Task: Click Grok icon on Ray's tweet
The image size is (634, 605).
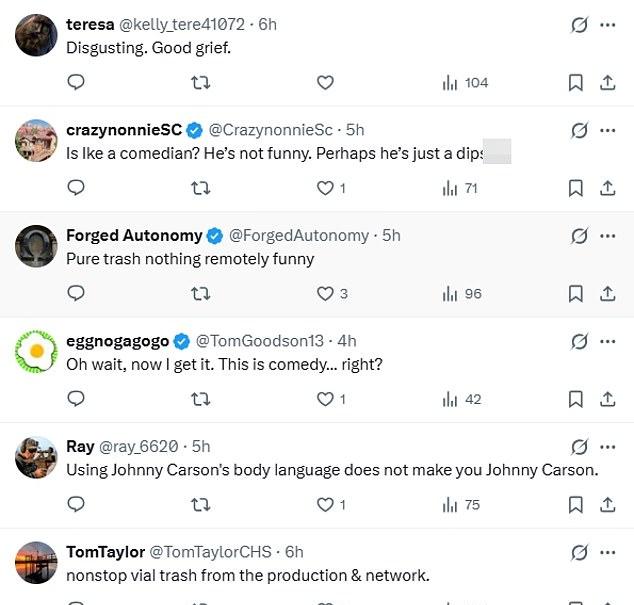Action: (x=579, y=447)
